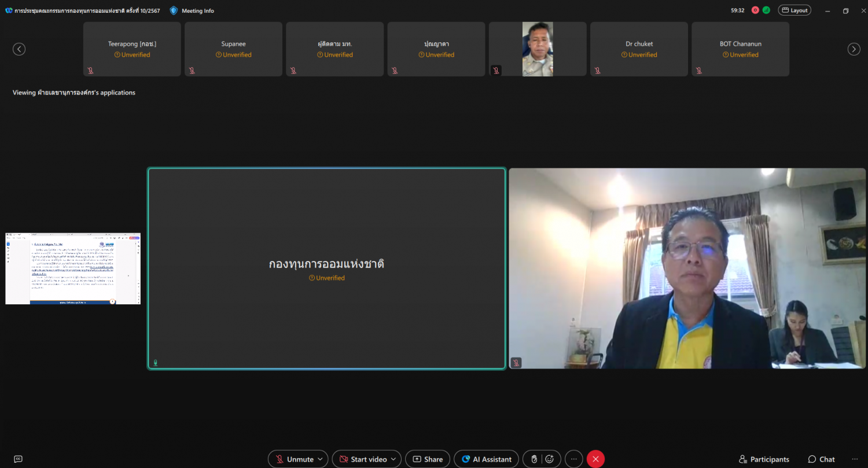Click muted mic icon on ปุณญาดา tile

(x=394, y=71)
